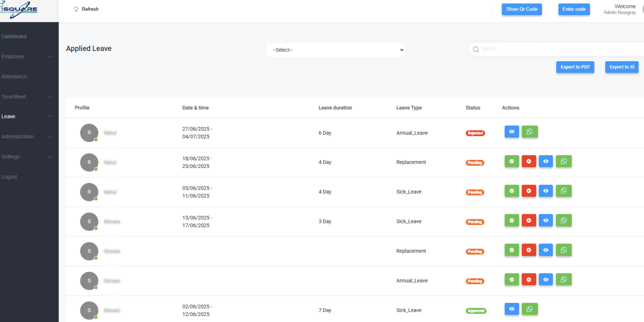Open WhatsApp for the approved 7 Day Sick_Leave

coord(530,309)
